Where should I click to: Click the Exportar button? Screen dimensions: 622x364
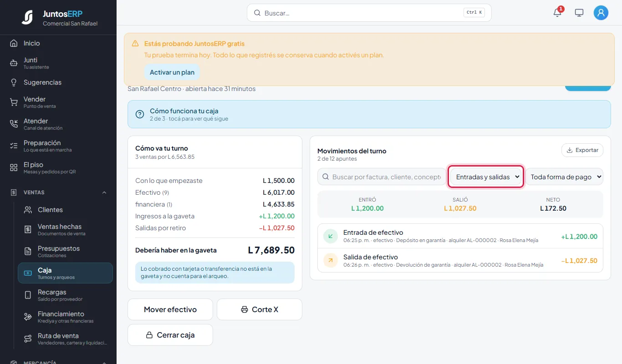(x=582, y=150)
